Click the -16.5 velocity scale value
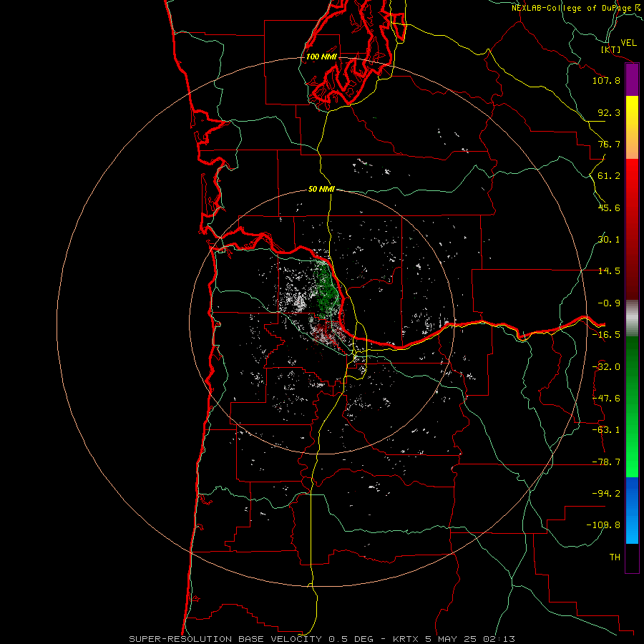Image resolution: width=644 pixels, height=644 pixels. (x=606, y=334)
